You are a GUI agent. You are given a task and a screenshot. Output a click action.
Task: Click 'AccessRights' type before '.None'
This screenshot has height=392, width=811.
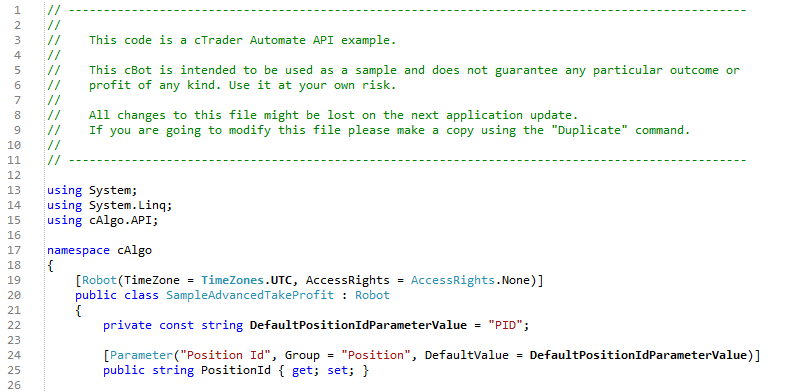tap(453, 280)
